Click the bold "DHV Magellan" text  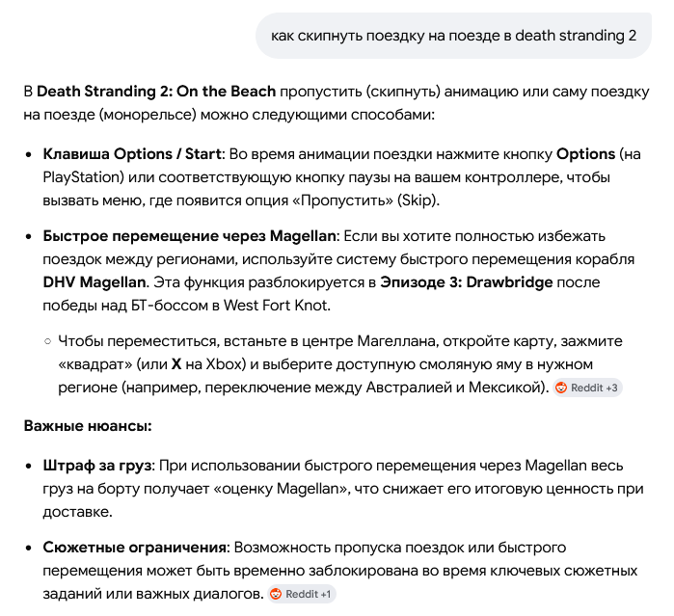coord(92,282)
